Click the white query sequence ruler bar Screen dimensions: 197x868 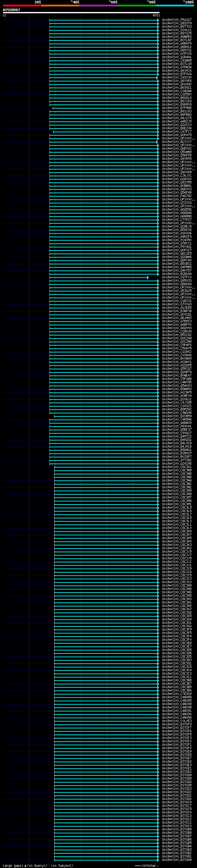[81, 12]
